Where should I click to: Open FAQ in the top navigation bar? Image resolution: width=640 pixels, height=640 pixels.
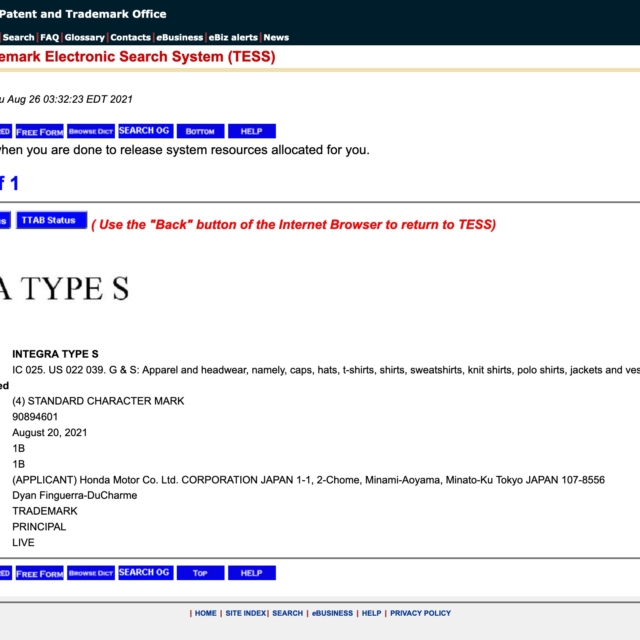(49, 37)
